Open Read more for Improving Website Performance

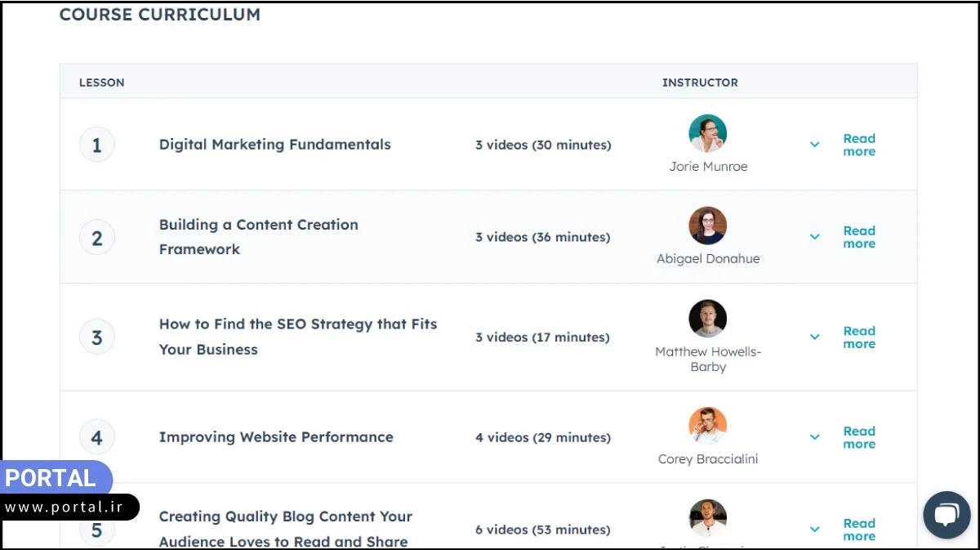click(x=858, y=437)
